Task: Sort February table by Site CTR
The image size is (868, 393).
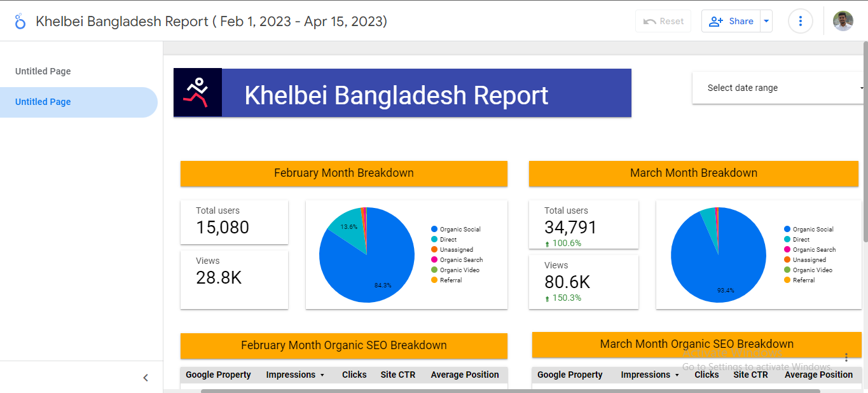Action: coord(398,375)
